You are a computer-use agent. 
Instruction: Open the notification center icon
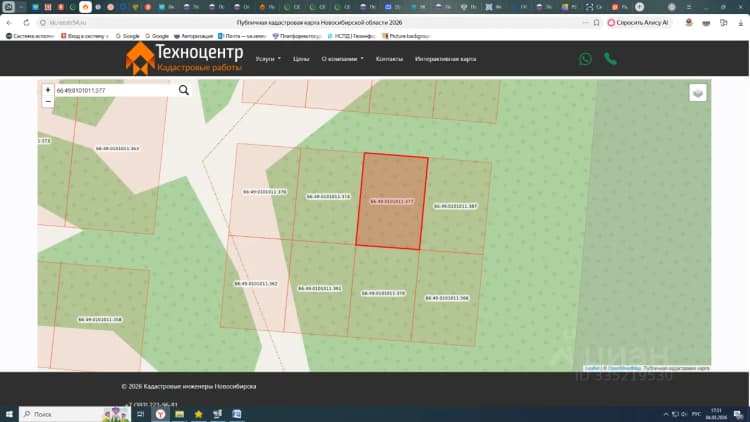click(739, 414)
